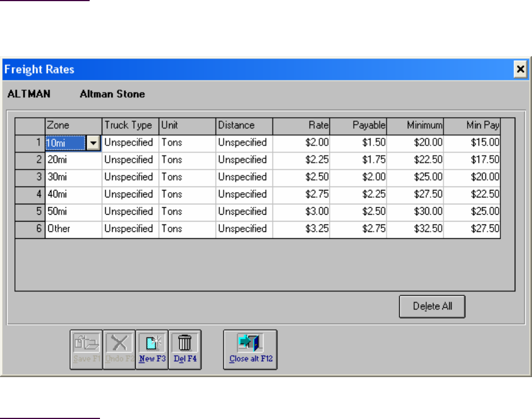
Task: Click the Undo F2 toolbar icon
Action: (x=119, y=350)
